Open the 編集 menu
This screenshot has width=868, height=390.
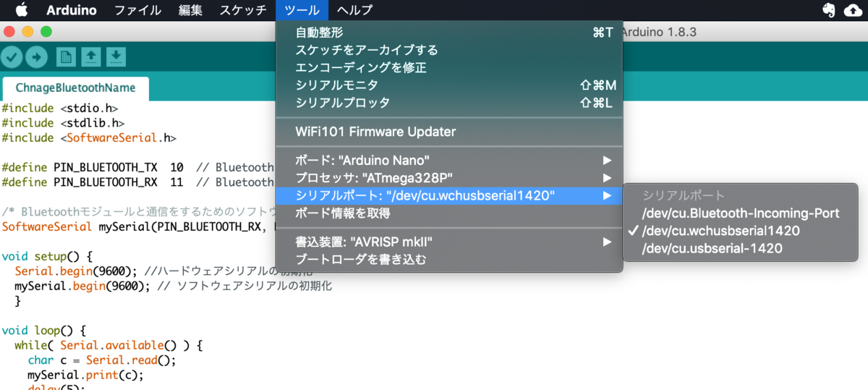(x=190, y=10)
